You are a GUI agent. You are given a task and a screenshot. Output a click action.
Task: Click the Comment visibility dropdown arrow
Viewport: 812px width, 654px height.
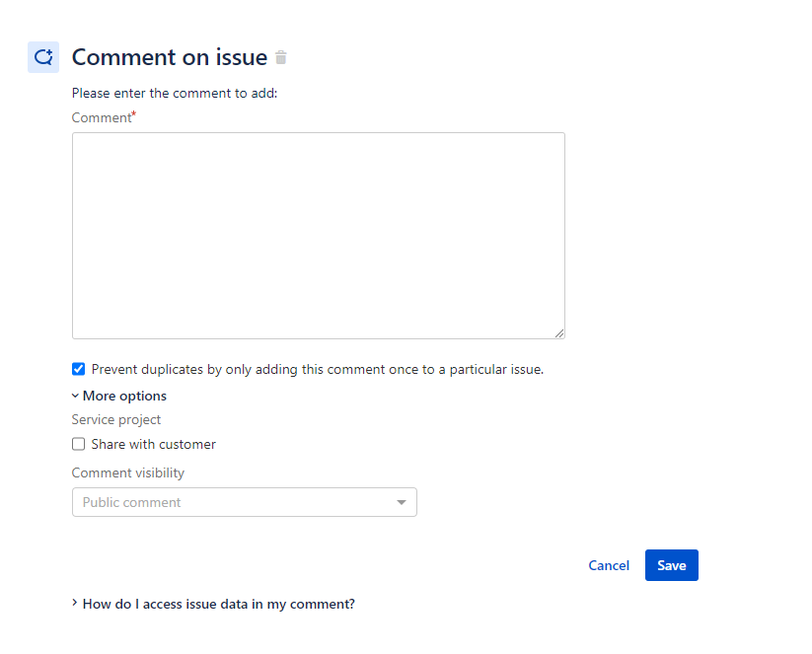[x=402, y=502]
